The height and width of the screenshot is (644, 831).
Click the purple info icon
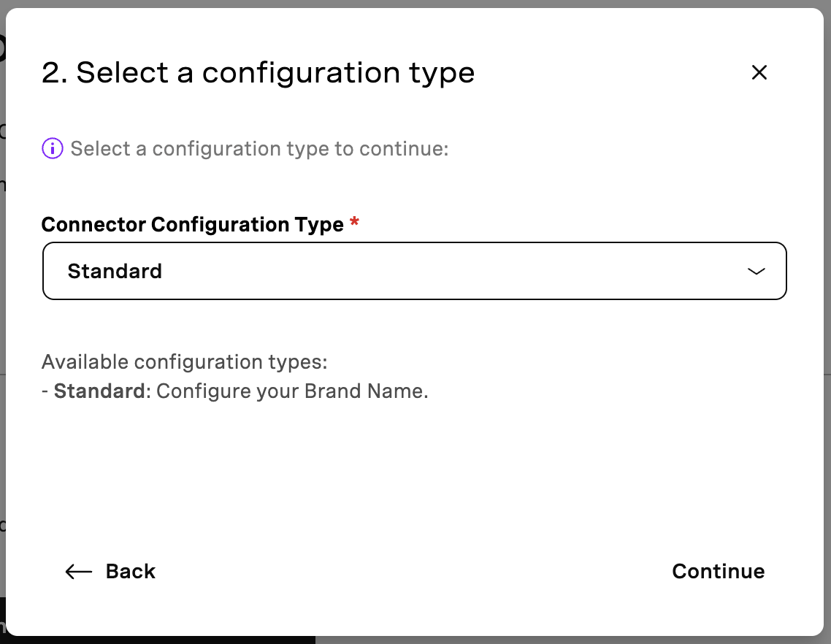pos(53,148)
